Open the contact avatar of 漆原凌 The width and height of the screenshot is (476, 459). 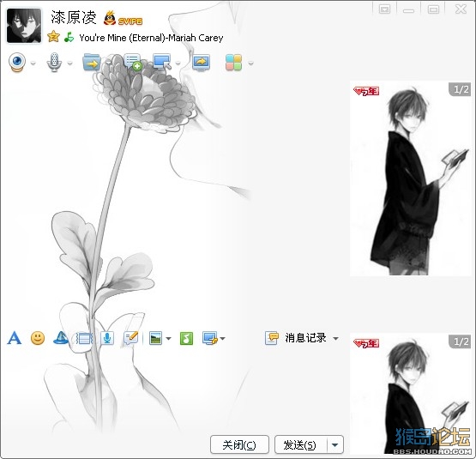[x=24, y=26]
